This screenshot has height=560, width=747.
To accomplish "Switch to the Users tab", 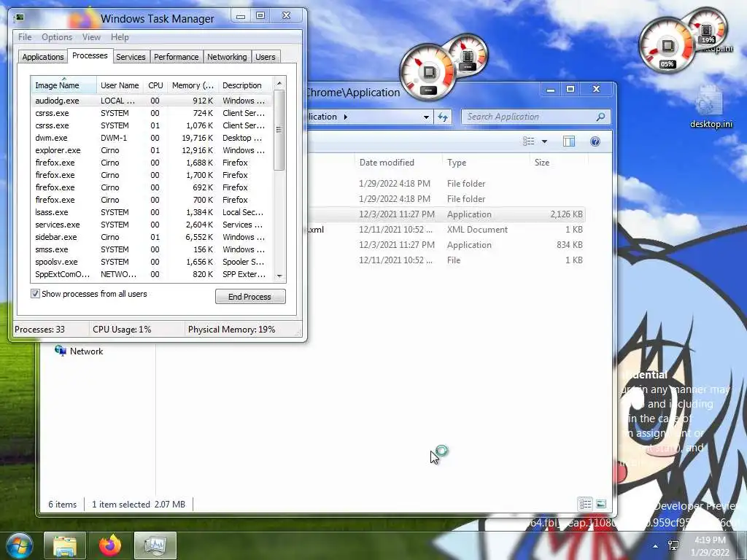I will (266, 57).
